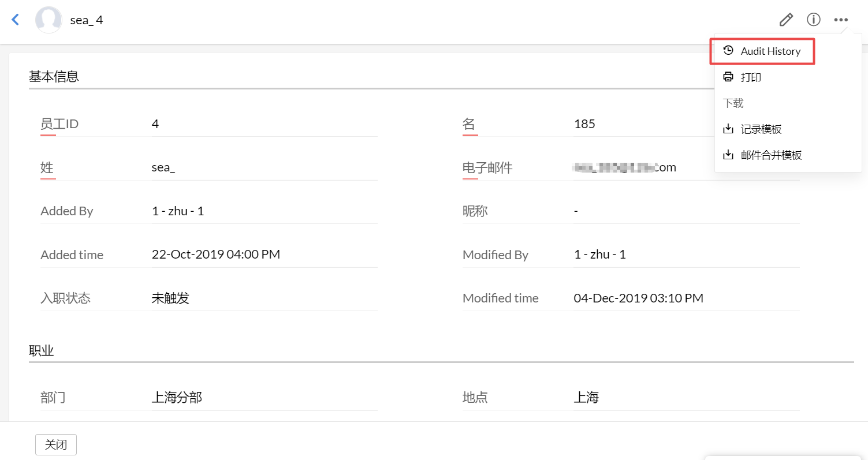Download the 记录模板 template
The height and width of the screenshot is (460, 868).
point(761,129)
